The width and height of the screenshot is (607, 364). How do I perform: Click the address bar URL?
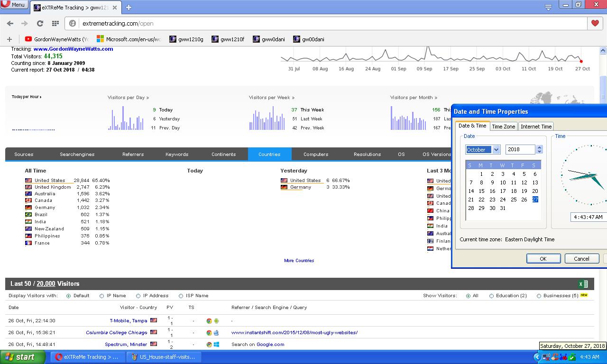coord(118,23)
